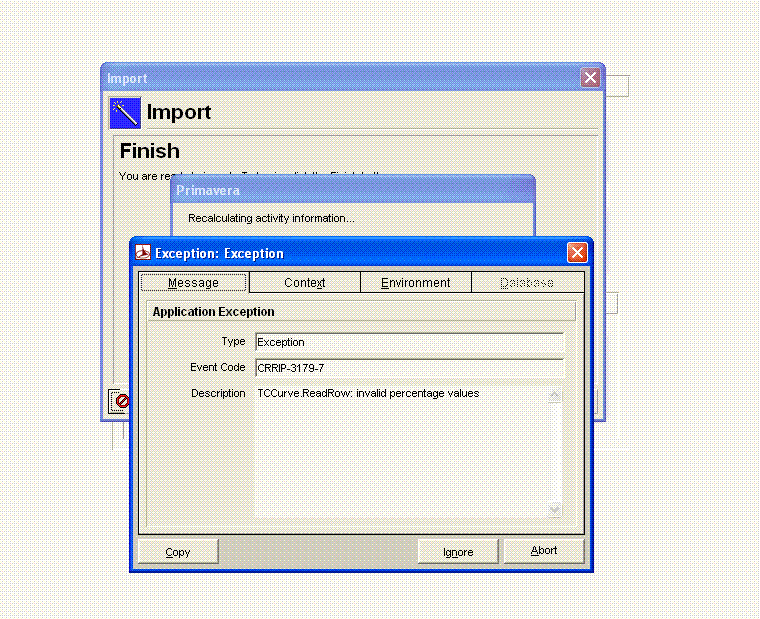Copy the exception details with Copy button
The width and height of the screenshot is (760, 619).
[178, 552]
